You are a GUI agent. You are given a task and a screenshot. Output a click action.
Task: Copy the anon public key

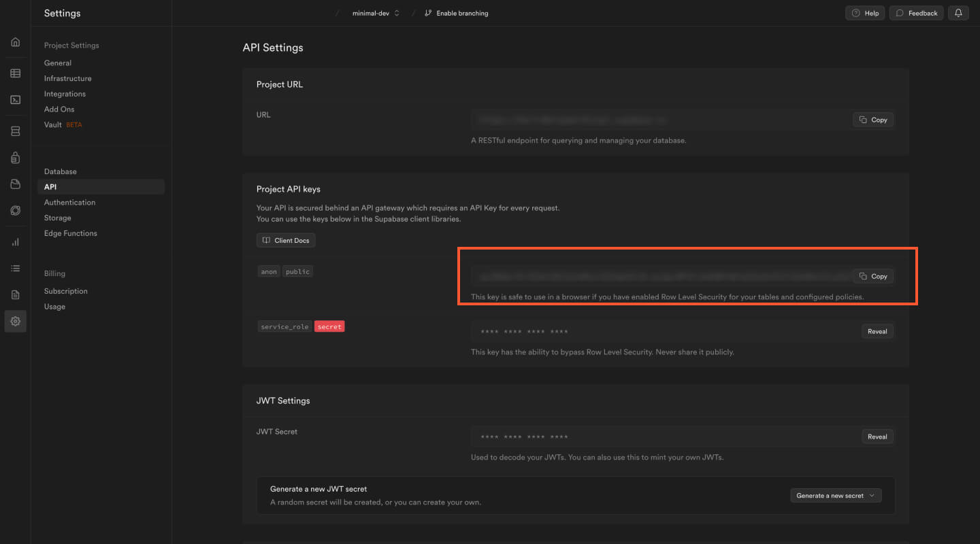pos(873,276)
